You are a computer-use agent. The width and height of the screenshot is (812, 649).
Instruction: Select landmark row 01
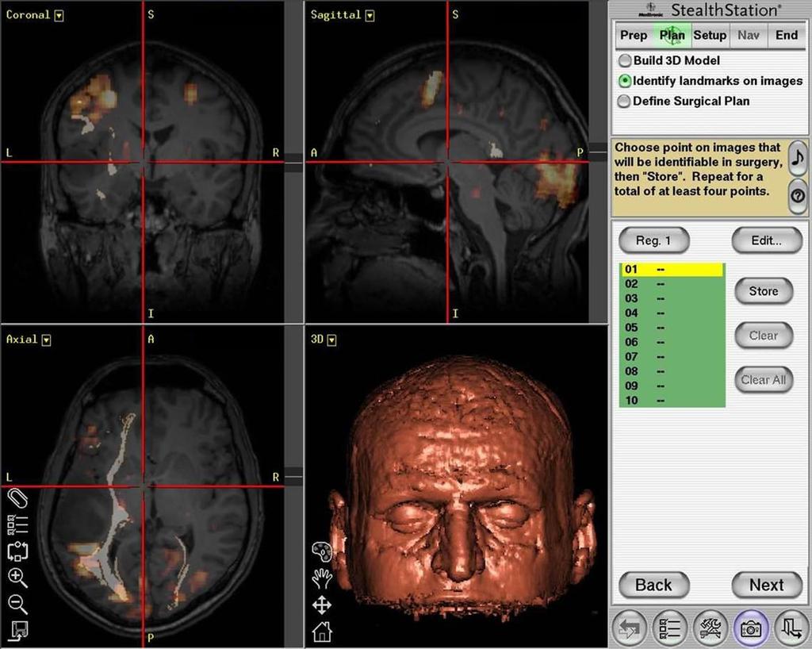672,269
